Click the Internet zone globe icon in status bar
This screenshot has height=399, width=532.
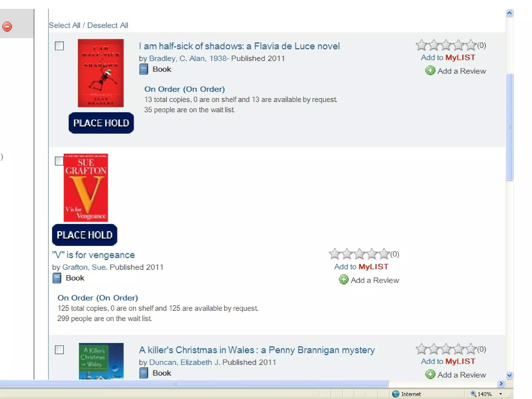pos(396,394)
